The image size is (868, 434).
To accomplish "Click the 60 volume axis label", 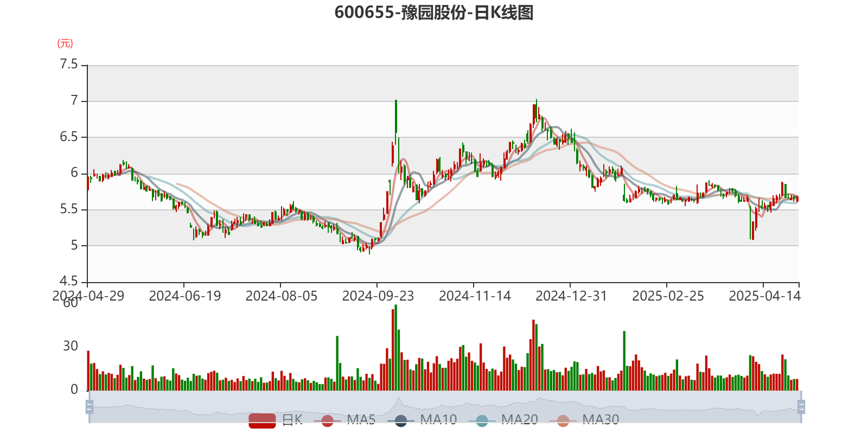I will [71, 303].
